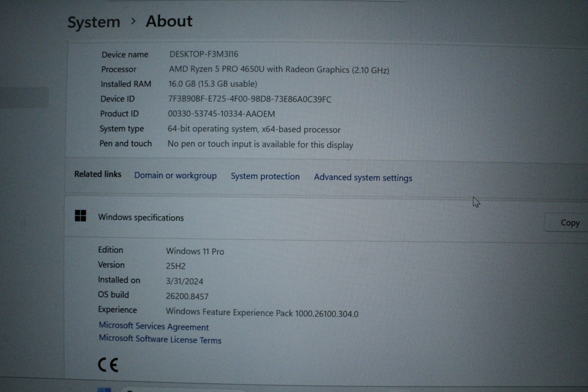The width and height of the screenshot is (588, 392).
Task: Click the Installed RAM label
Action: pyautogui.click(x=126, y=84)
